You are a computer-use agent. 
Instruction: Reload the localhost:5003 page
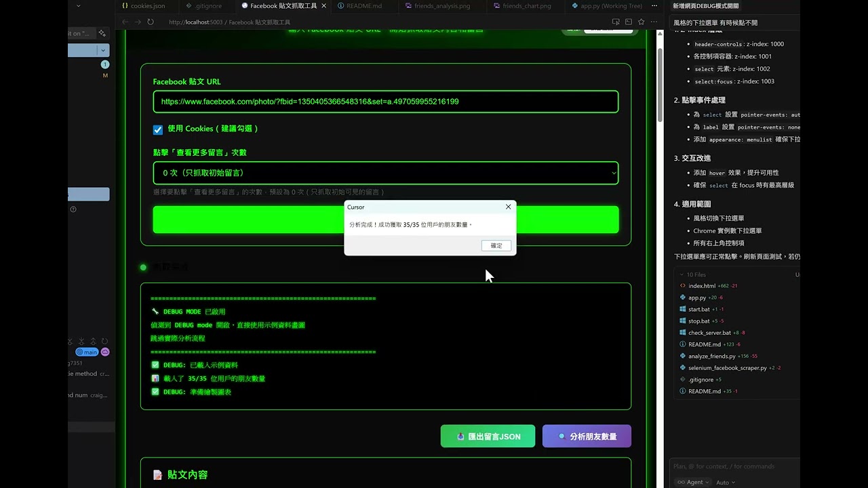(x=151, y=22)
